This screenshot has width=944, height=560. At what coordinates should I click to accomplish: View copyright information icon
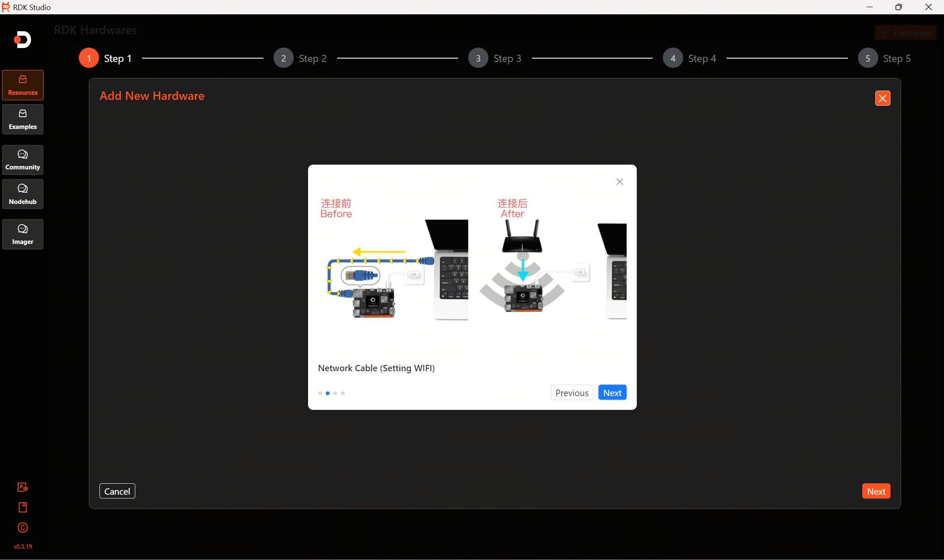click(22, 528)
